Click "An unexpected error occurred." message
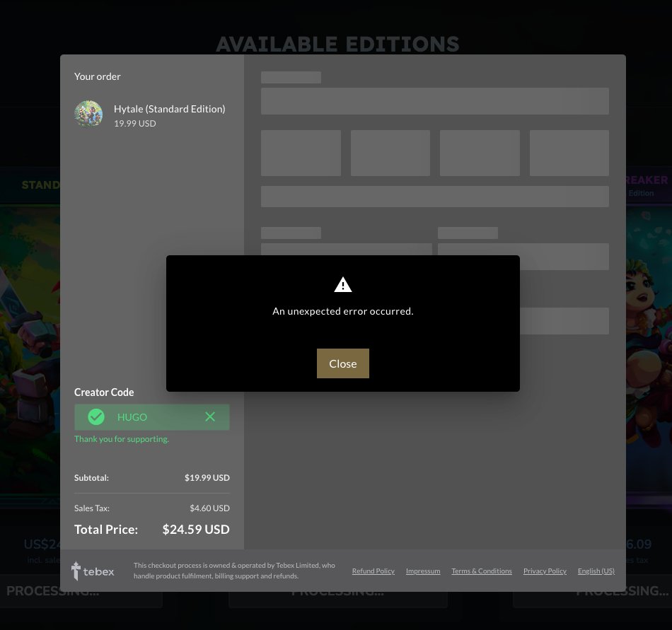This screenshot has height=630, width=672. pyautogui.click(x=343, y=311)
